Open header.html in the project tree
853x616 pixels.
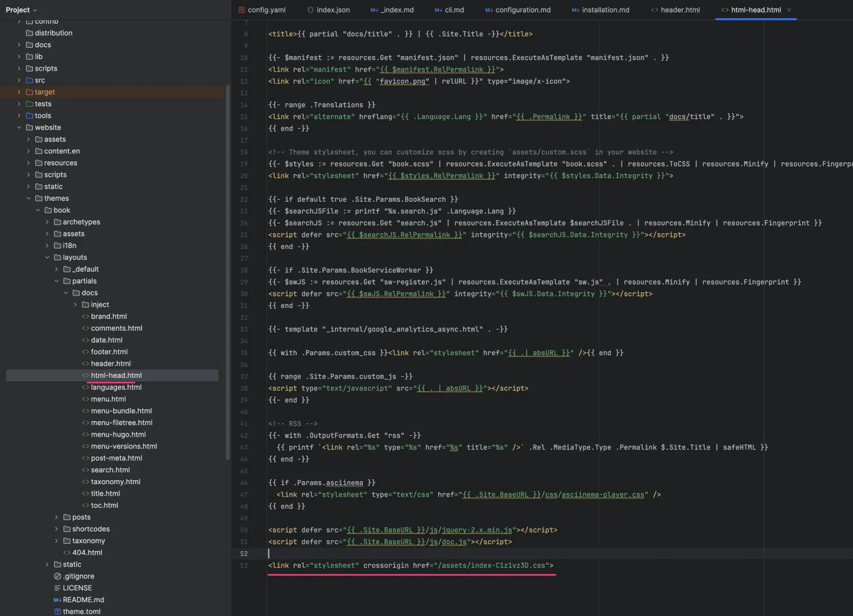(111, 364)
